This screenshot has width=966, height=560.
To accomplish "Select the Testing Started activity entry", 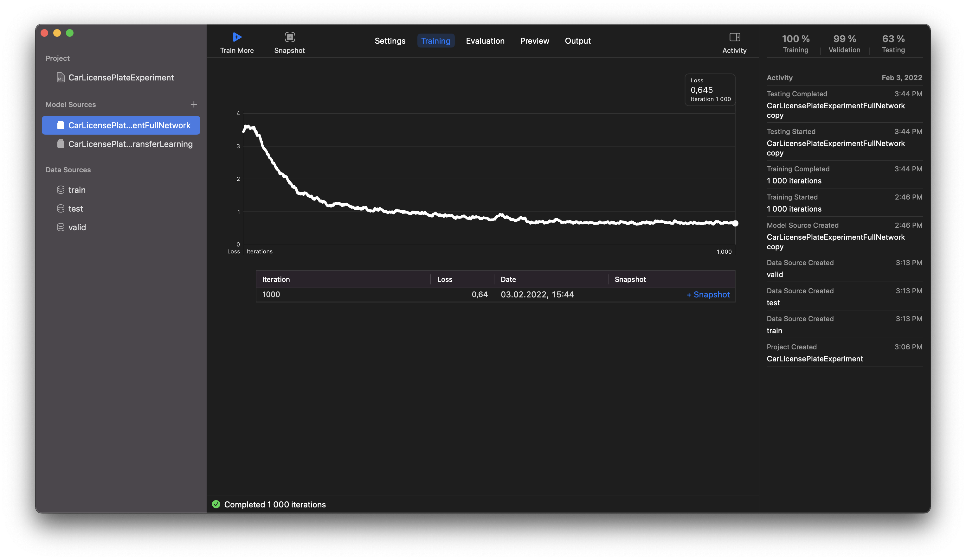I will pyautogui.click(x=844, y=142).
